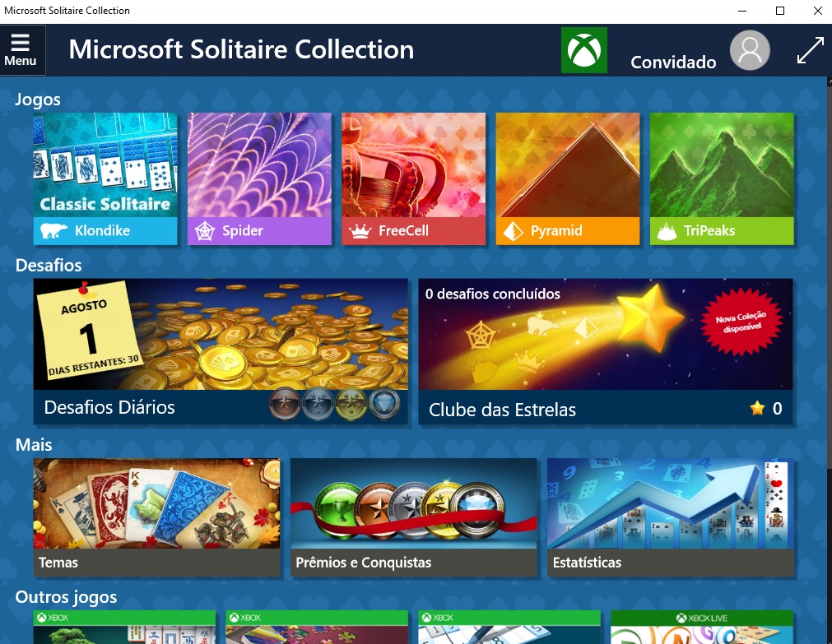Click the Pyramid diamond card icon
This screenshot has height=644, width=832.
tap(513, 231)
